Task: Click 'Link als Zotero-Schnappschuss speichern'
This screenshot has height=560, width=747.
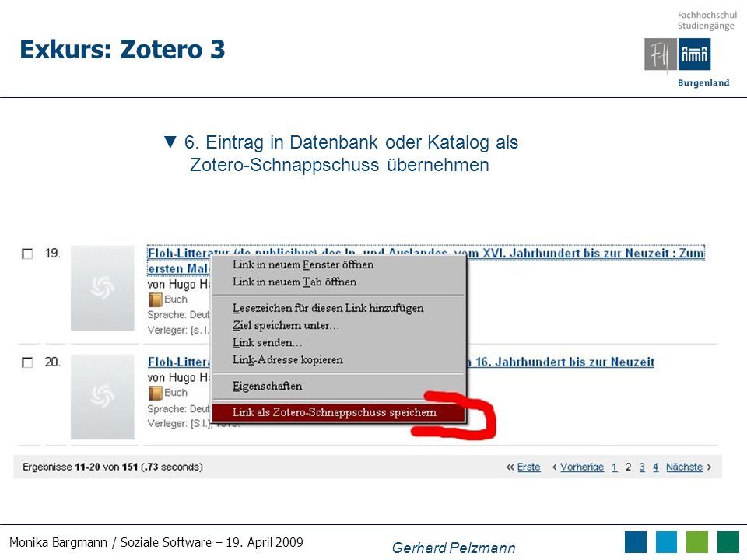Action: pyautogui.click(x=338, y=412)
